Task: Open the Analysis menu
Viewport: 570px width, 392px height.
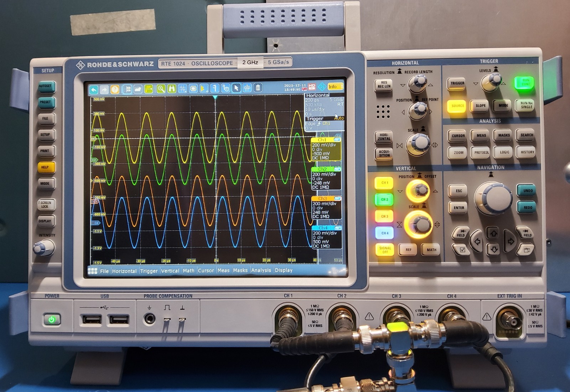Action: pos(261,270)
